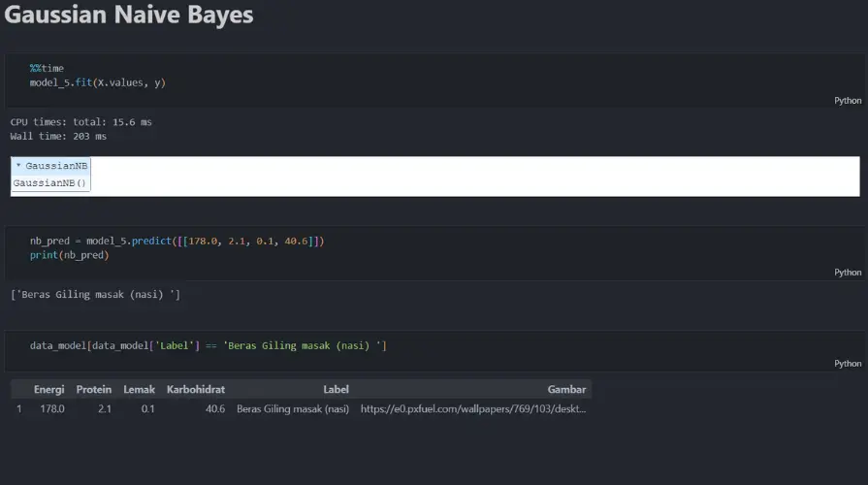Select the Protein column header
Image resolution: width=868 pixels, height=485 pixels.
(93, 389)
